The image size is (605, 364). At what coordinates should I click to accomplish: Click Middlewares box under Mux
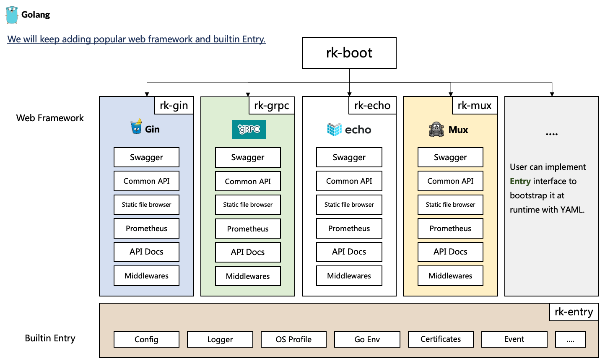(x=450, y=276)
